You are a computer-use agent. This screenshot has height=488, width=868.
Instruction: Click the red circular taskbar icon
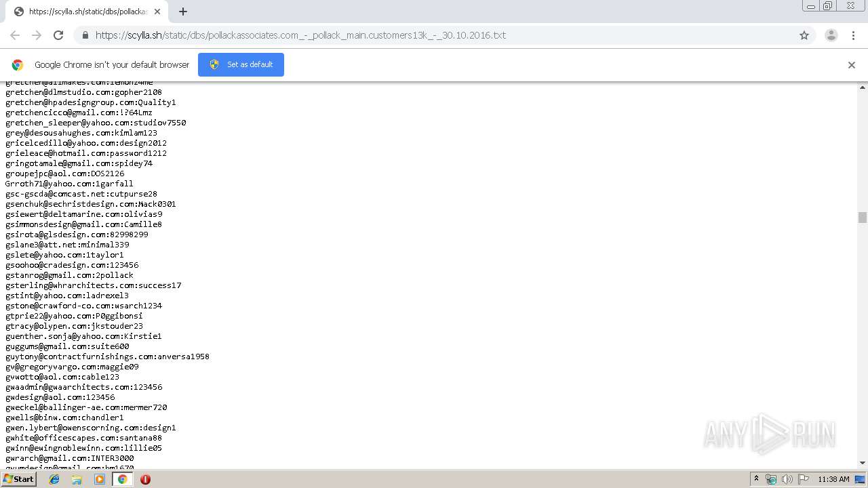pos(145,479)
